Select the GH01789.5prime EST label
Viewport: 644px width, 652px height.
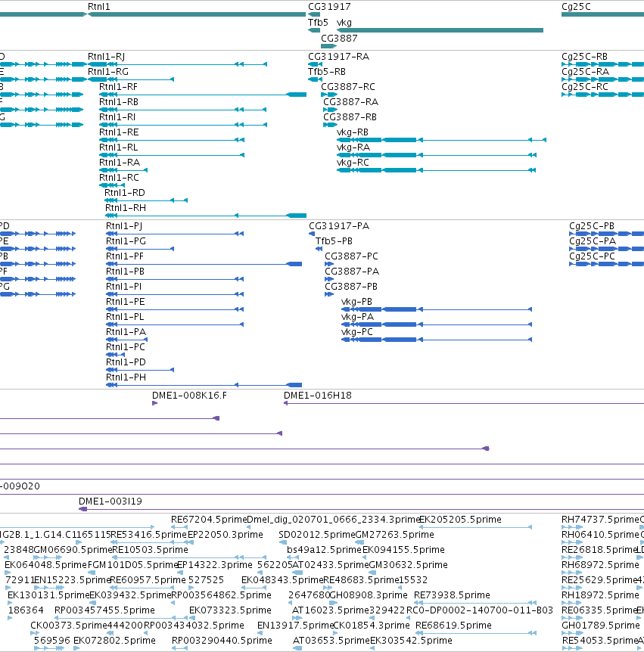[601, 626]
